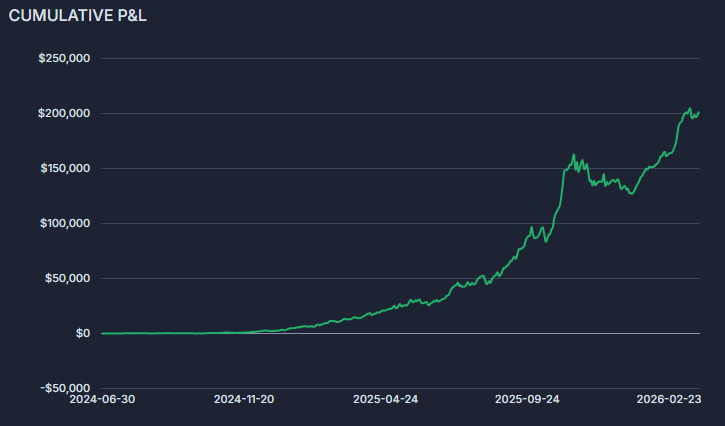Click the CUMULATIVE P&L chart title
This screenshot has height=426, width=725.
click(x=78, y=15)
